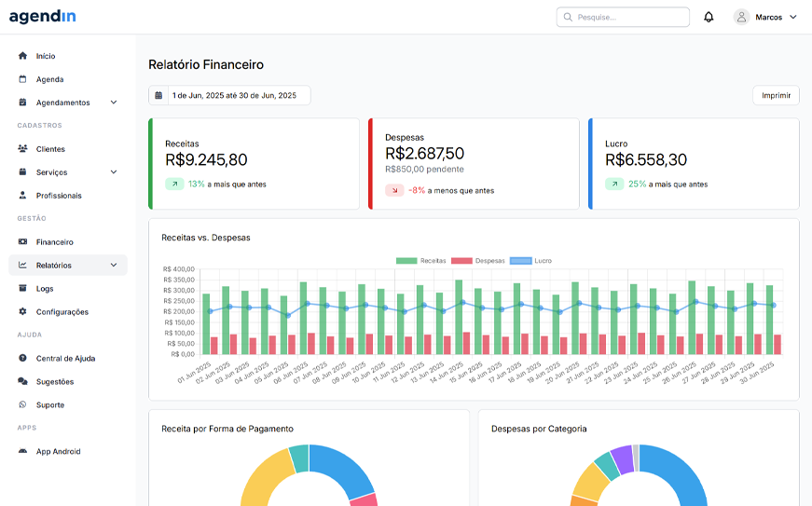Click the Configurações gear icon
This screenshot has height=506, width=812.
(22, 312)
